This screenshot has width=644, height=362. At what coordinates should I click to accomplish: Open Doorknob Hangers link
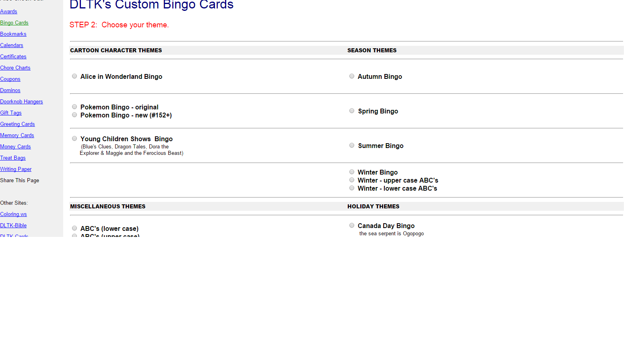21,102
